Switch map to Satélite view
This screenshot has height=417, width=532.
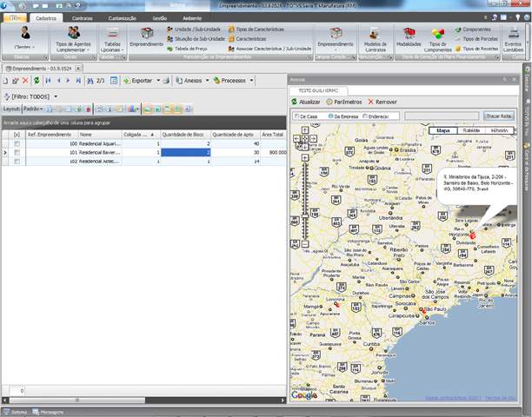[471, 130]
